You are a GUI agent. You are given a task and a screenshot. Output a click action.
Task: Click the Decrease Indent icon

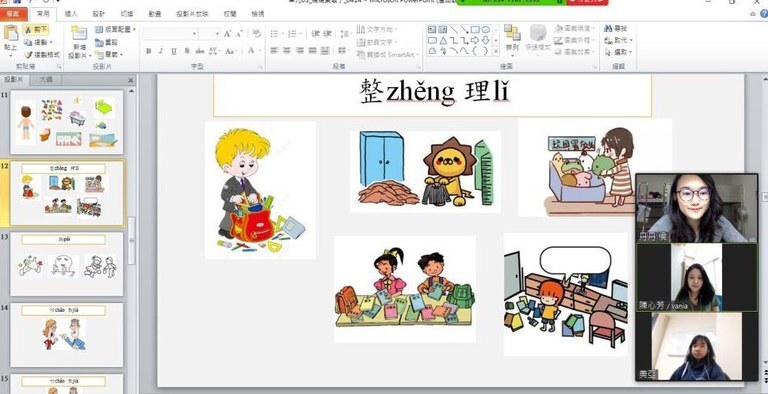(x=315, y=34)
